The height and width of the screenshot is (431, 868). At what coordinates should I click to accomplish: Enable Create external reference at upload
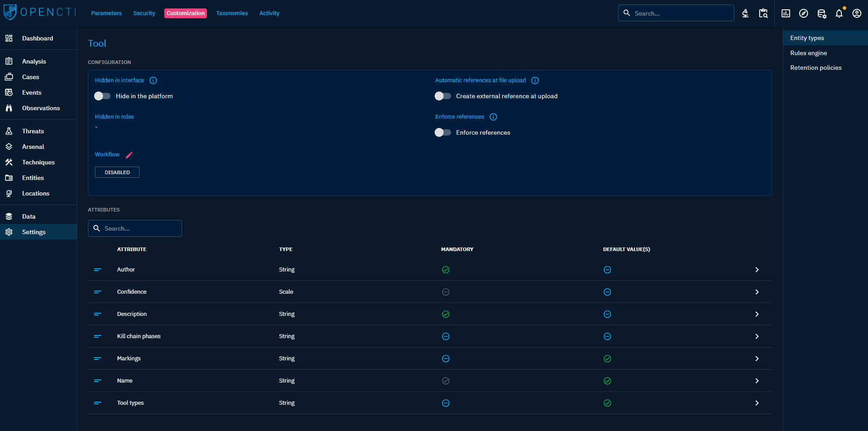[443, 96]
